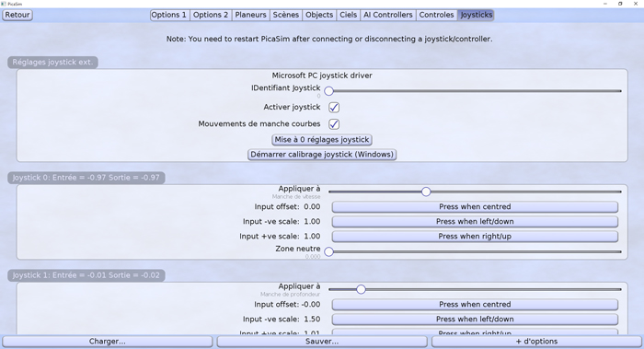644x349 pixels.
Task: Switch to the AI Controllers tab
Action: [x=388, y=15]
